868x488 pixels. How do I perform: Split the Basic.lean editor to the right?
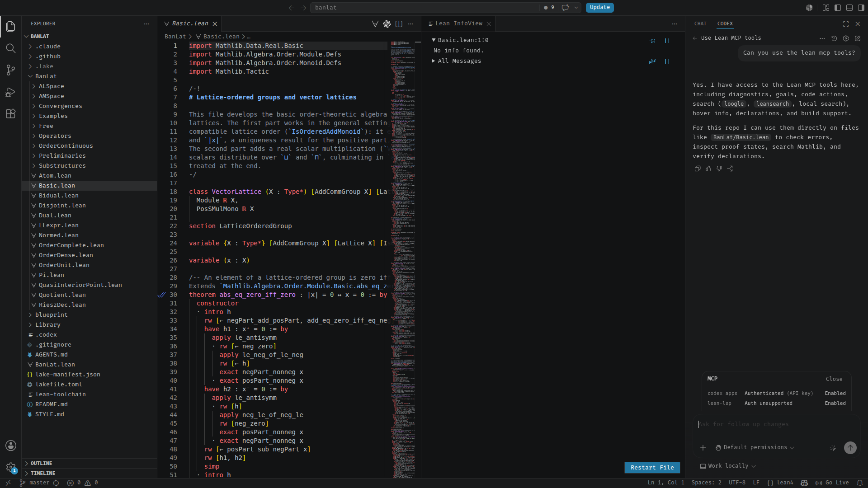point(399,24)
